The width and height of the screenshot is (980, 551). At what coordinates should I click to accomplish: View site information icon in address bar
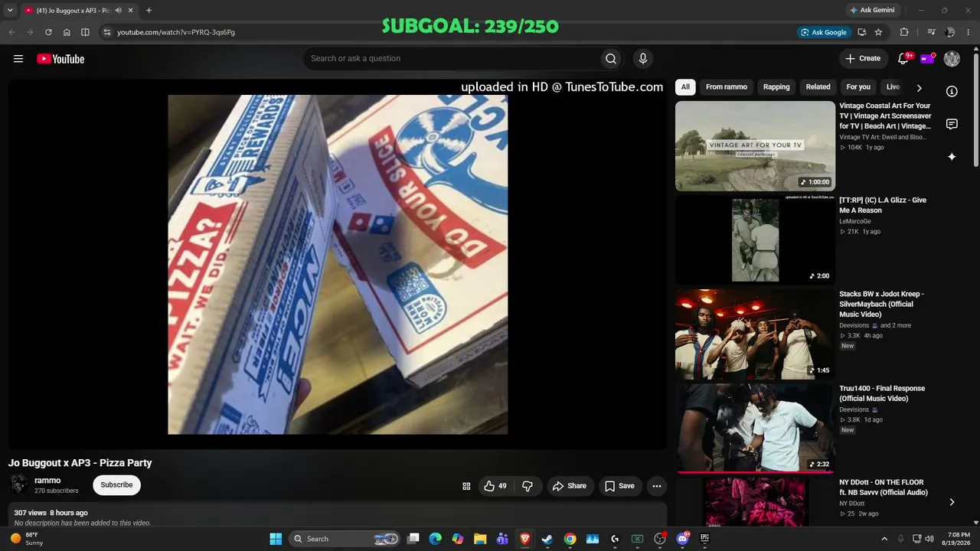(x=107, y=32)
